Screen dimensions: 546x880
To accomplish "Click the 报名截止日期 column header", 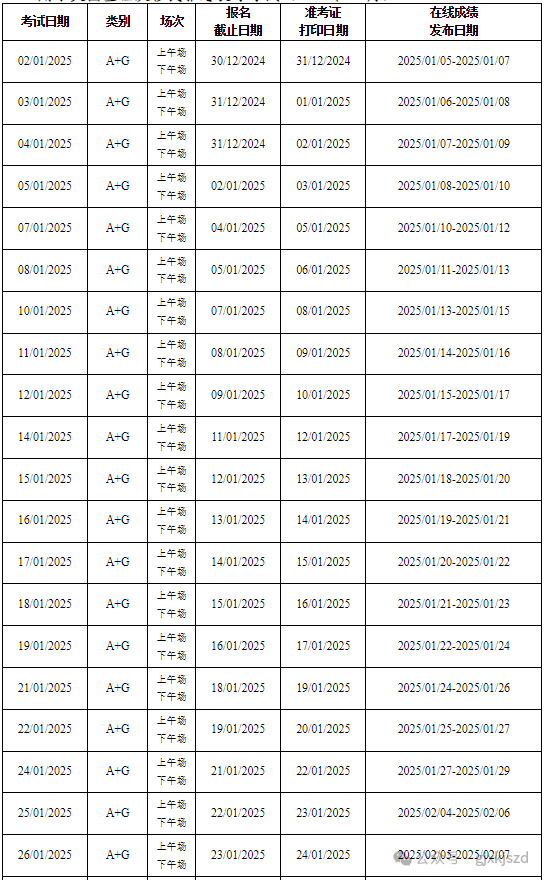I will (238, 21).
